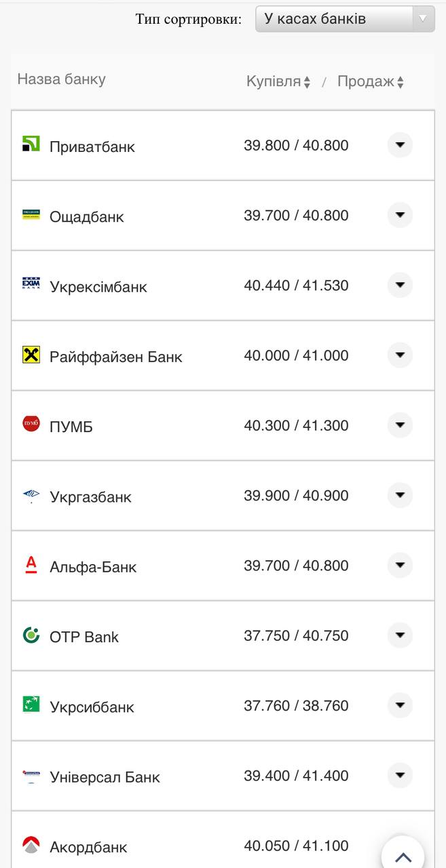Click the OTP Bank green logo
Image resolution: width=446 pixels, height=868 pixels.
click(x=31, y=635)
